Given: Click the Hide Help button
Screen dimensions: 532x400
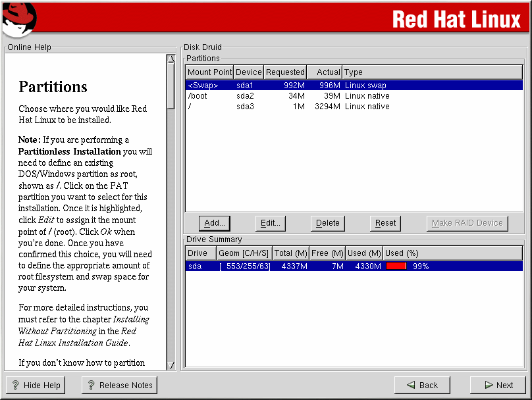Looking at the screenshot, I should tap(36, 386).
